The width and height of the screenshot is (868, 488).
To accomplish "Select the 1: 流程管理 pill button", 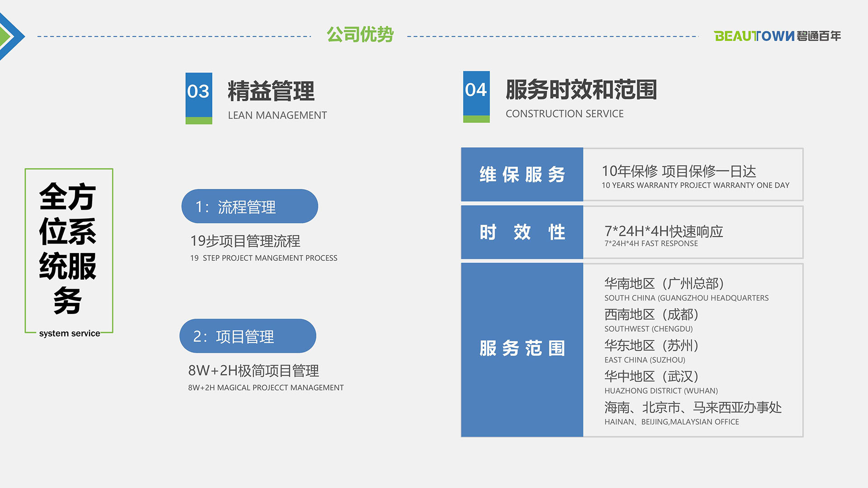I will (x=250, y=206).
